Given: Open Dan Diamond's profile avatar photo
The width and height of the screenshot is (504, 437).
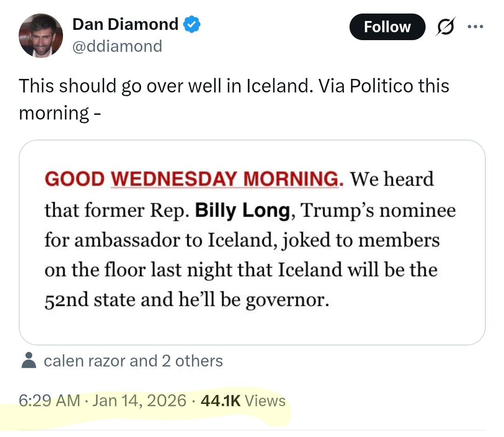Looking at the screenshot, I should (41, 36).
